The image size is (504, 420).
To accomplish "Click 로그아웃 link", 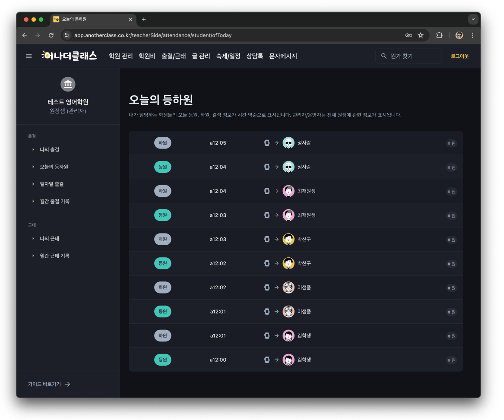I will (x=459, y=56).
